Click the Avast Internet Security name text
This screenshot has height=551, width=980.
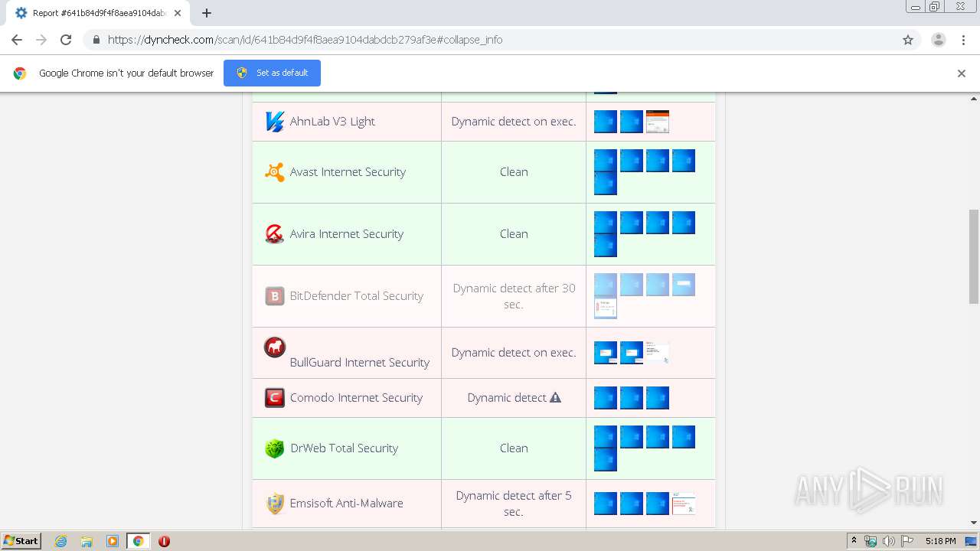pyautogui.click(x=348, y=172)
